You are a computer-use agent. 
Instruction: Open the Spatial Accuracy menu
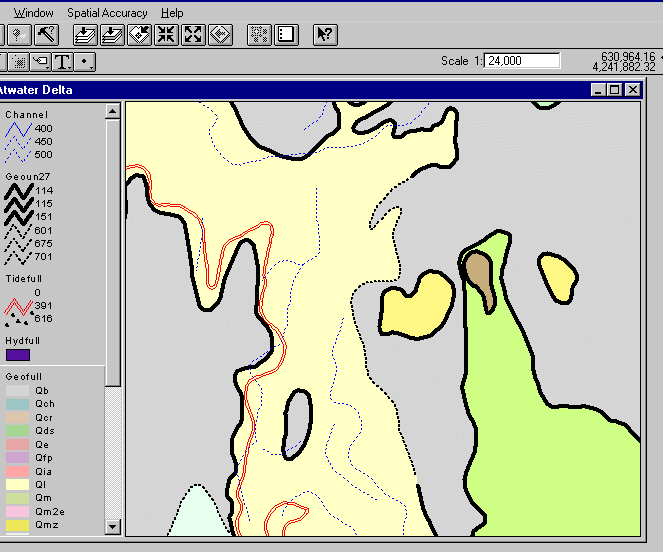(x=107, y=13)
